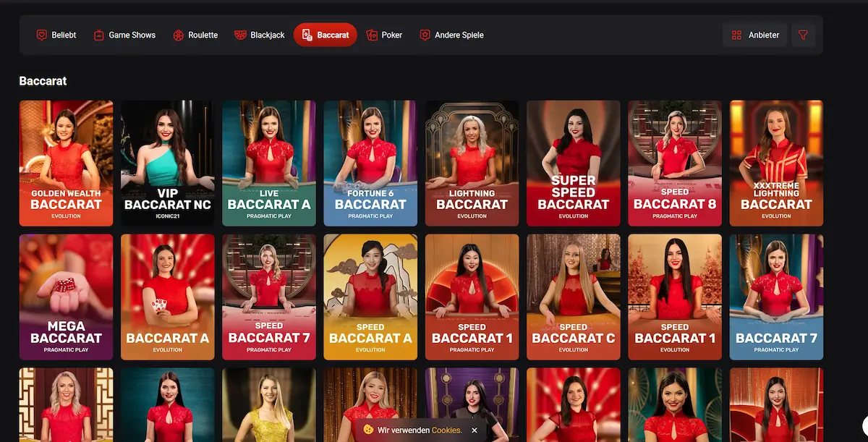
Task: Click the Blackjack cards icon
Action: (x=240, y=35)
